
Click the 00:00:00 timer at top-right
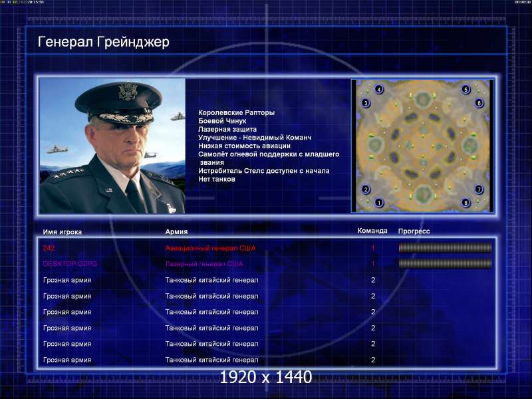pos(523,2)
